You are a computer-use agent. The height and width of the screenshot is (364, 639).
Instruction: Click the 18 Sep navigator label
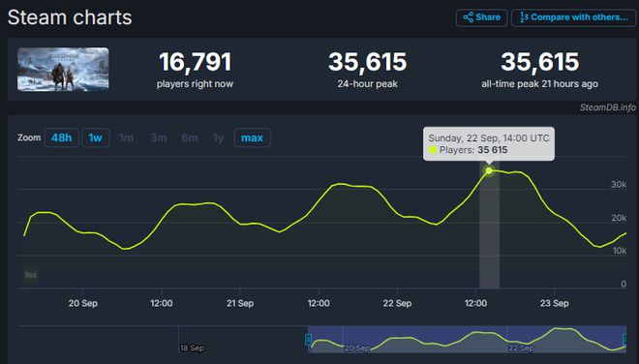(x=192, y=348)
